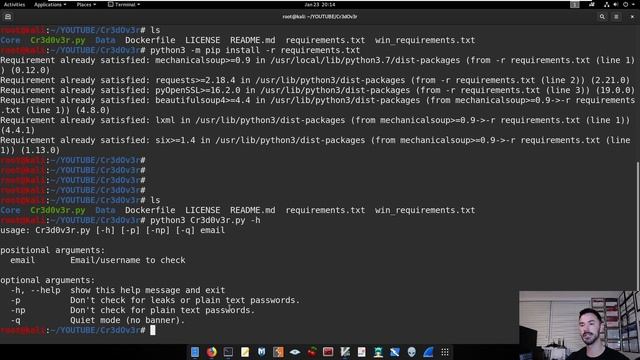Launch Firefox from the dock

click(x=211, y=352)
